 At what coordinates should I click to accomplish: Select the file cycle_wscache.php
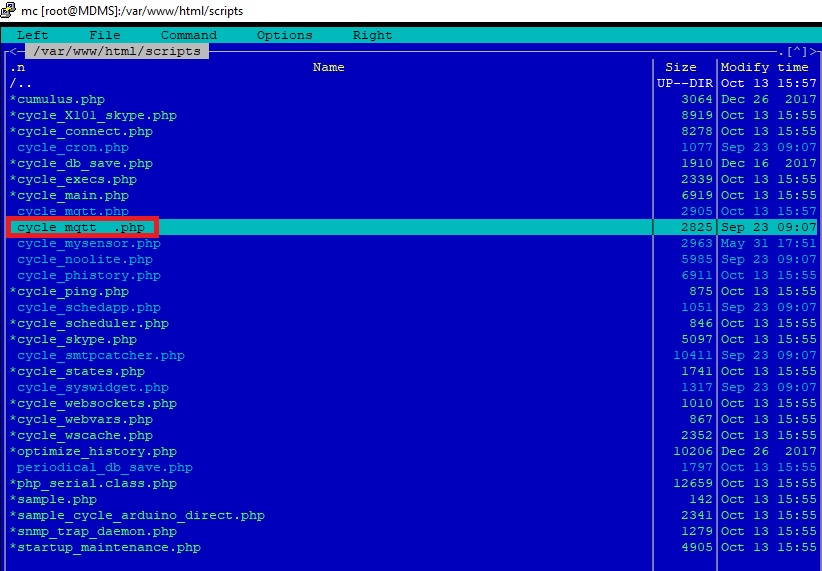[81, 435]
